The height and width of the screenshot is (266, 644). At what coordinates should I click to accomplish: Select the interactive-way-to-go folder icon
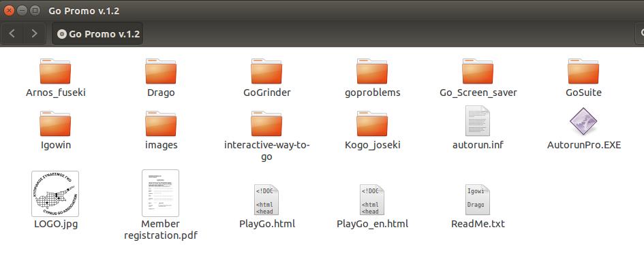266,124
